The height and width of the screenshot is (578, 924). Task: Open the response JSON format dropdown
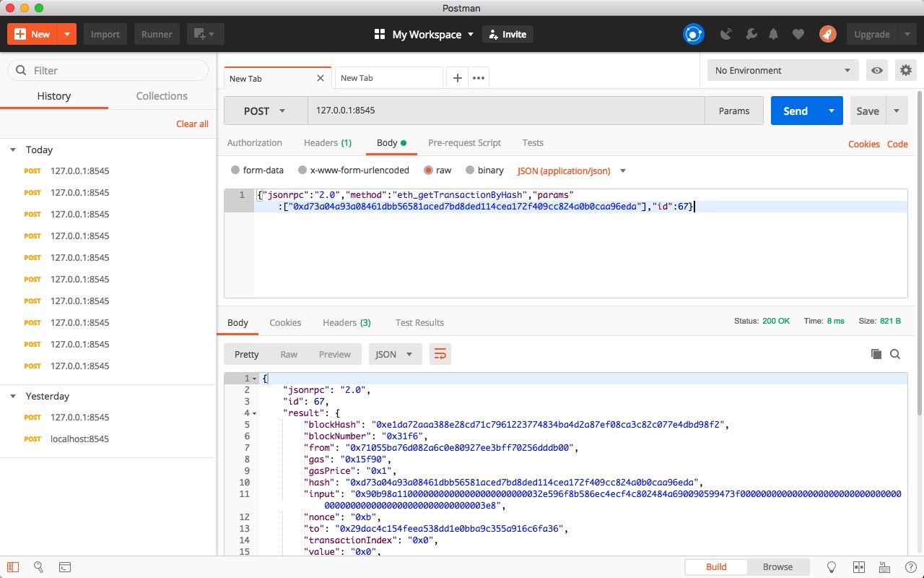click(x=396, y=354)
